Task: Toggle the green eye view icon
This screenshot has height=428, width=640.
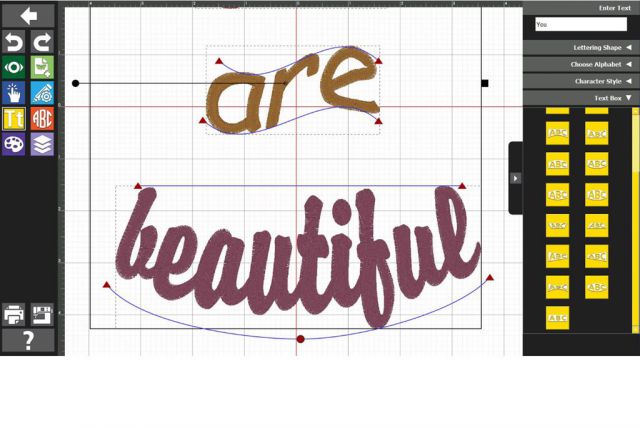Action: pos(14,67)
